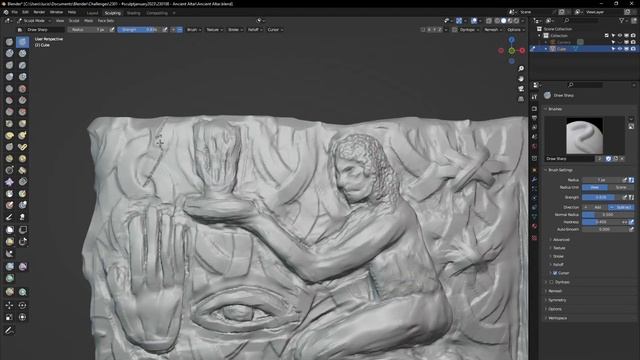
Task: Set Radius Unit to Scene
Action: pos(621,187)
